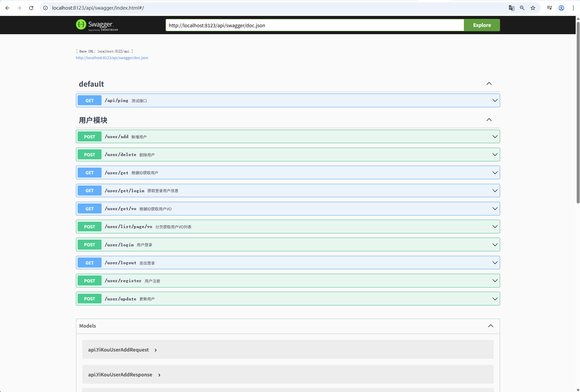Reload the page with refresh icon
This screenshot has height=392, width=580.
[31, 8]
